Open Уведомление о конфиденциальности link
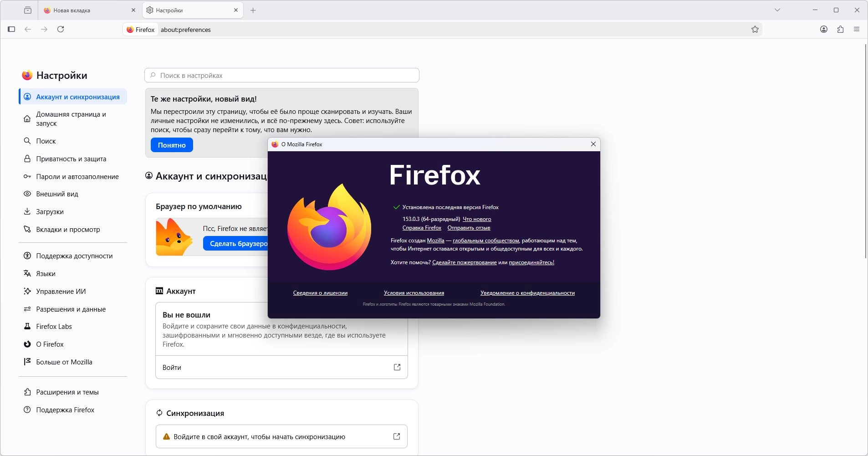 (527, 293)
